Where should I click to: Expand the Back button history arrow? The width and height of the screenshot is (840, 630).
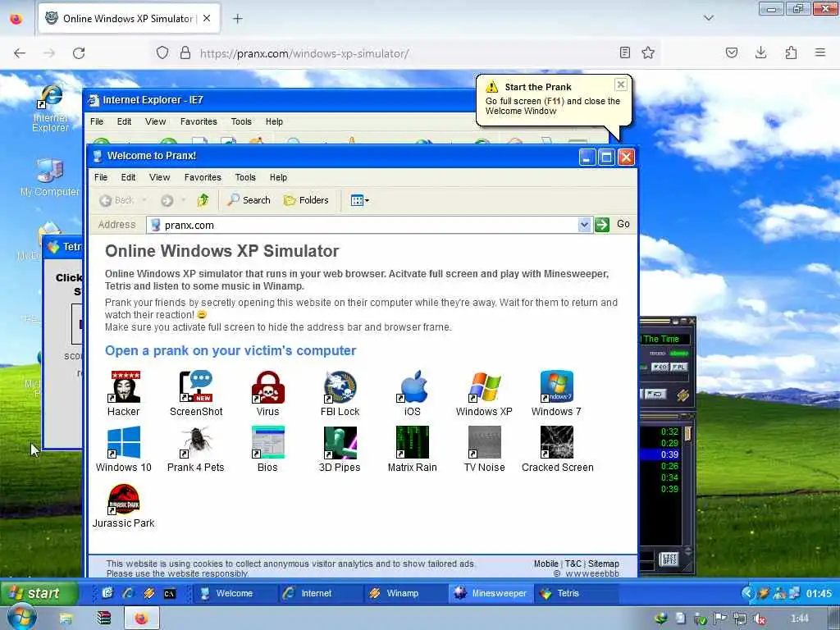click(144, 200)
